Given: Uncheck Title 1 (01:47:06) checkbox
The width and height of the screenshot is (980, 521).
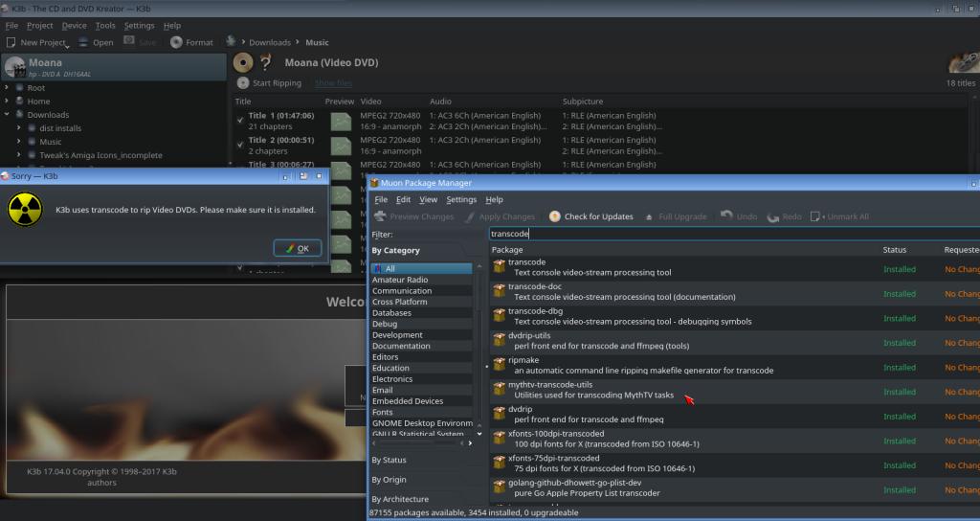Looking at the screenshot, I should click(240, 120).
